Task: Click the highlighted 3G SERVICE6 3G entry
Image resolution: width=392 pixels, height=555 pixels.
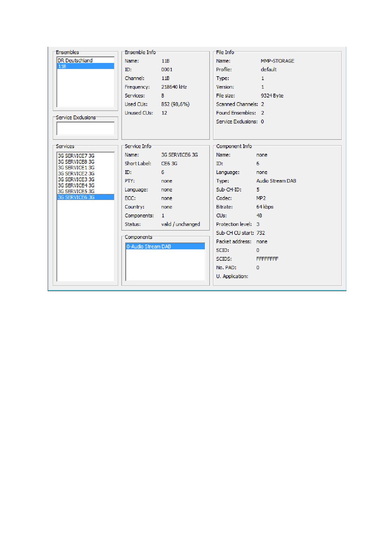Action: (76, 197)
